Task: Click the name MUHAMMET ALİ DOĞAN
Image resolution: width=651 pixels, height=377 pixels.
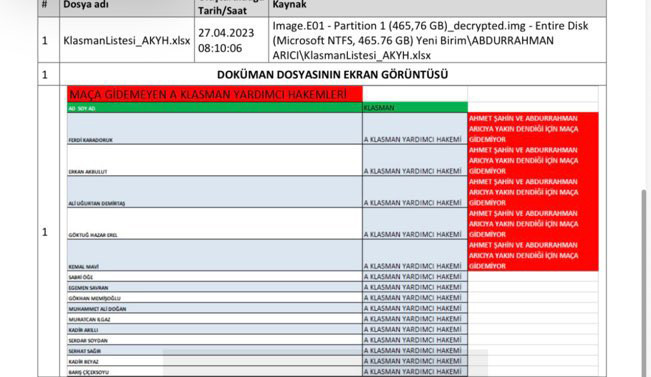Action: [x=97, y=309]
